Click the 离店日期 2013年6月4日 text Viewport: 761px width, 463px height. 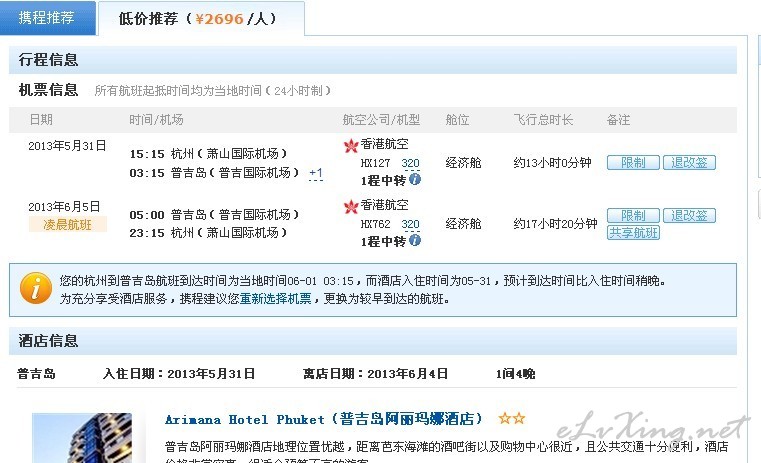(x=375, y=374)
